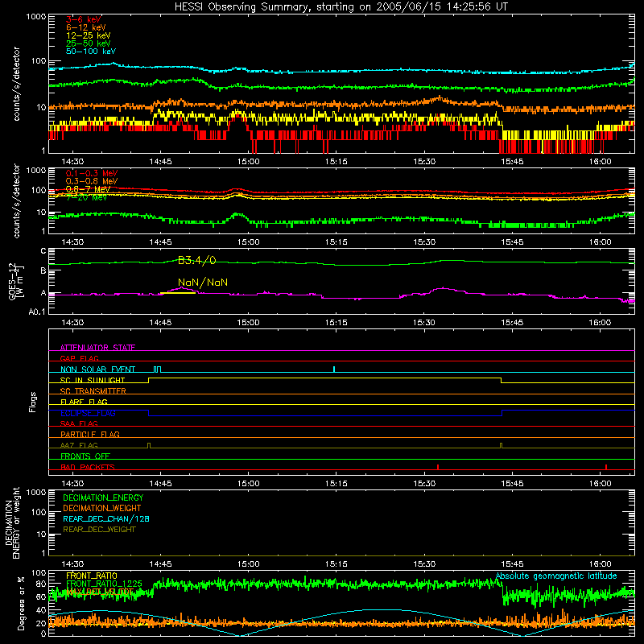The width and height of the screenshot is (644, 644).
Task: Click the BAD_PACKETS flag label
Action: click(88, 467)
